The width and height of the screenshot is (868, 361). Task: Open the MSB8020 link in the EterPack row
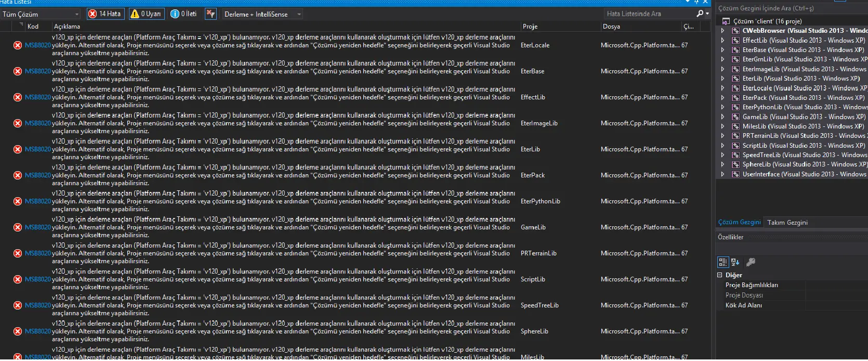38,175
